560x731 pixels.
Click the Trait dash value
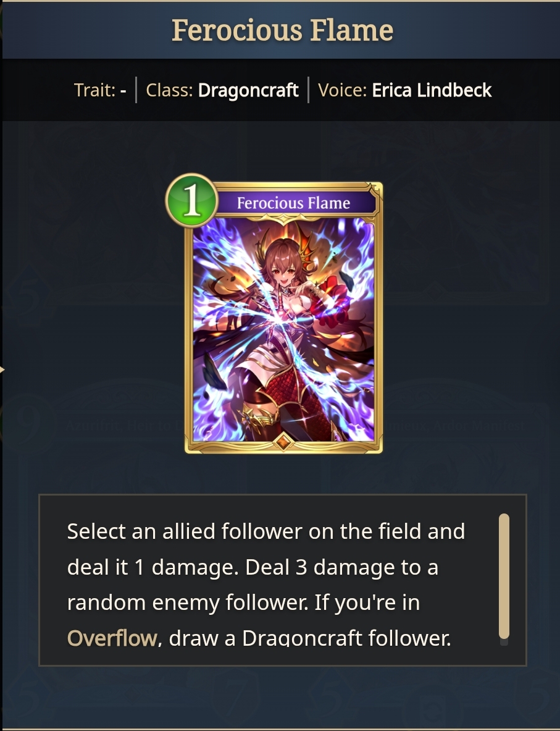click(x=123, y=90)
